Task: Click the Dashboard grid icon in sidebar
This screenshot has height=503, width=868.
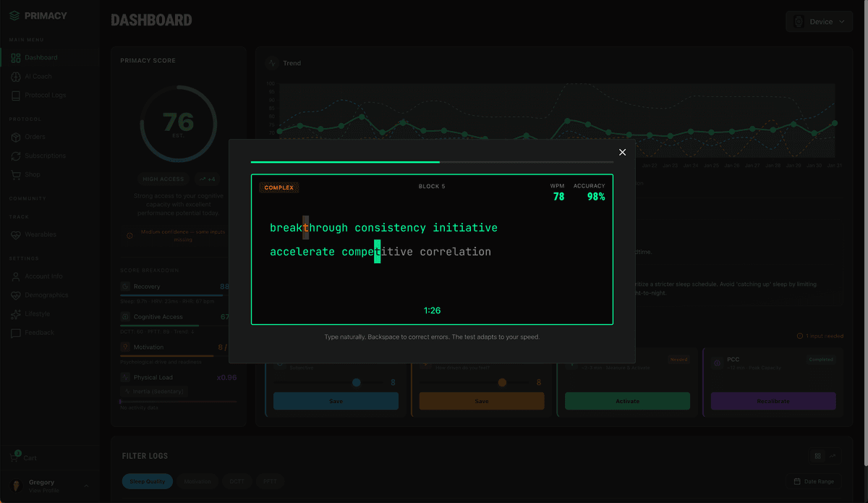Action: [16, 58]
